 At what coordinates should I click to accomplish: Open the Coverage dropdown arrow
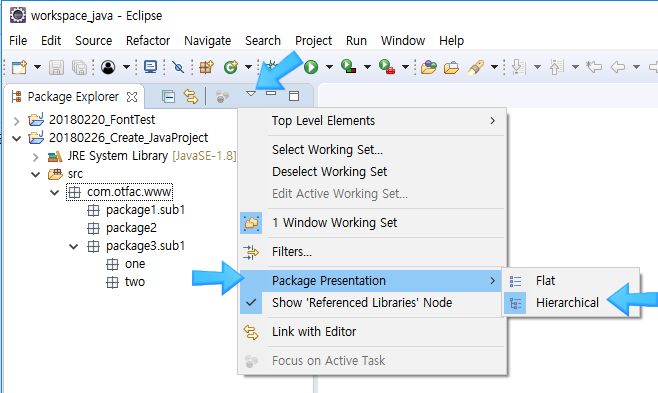(367, 67)
